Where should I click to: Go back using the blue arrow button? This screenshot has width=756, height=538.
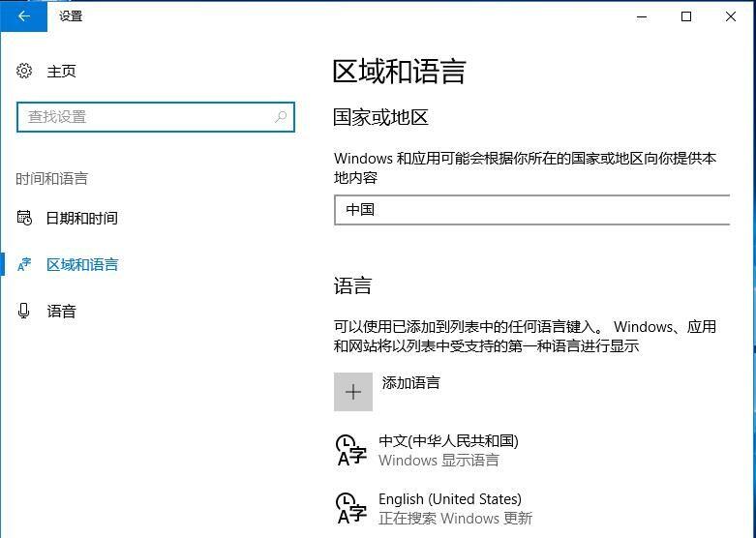[x=23, y=16]
